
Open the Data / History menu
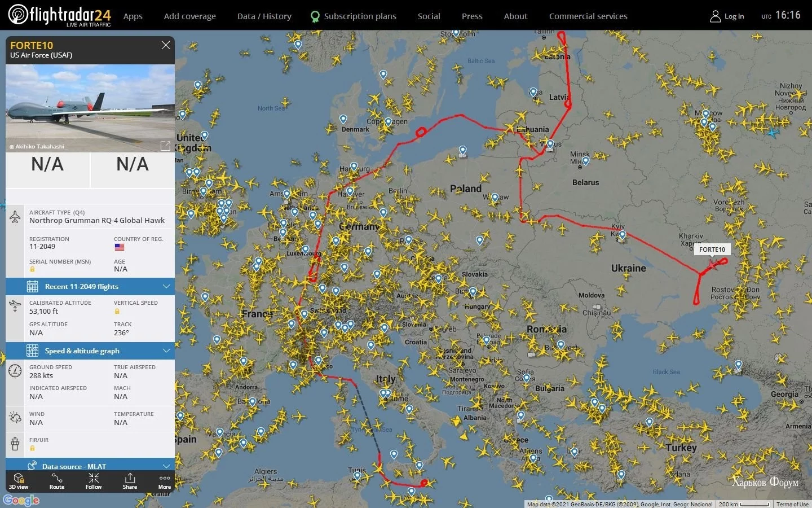[264, 16]
